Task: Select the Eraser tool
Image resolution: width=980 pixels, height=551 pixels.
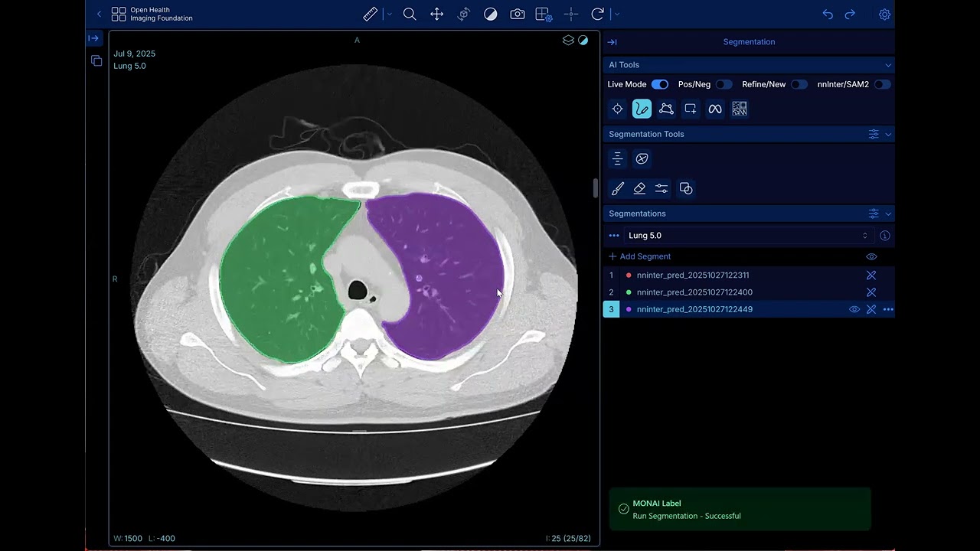Action: tap(639, 188)
